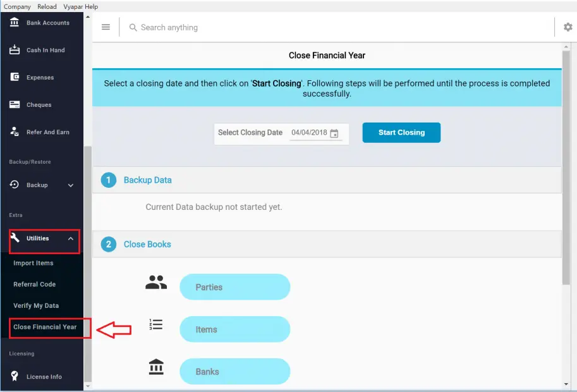The height and width of the screenshot is (392, 577).
Task: Click the main content vertical scrollbar
Action: 566,168
